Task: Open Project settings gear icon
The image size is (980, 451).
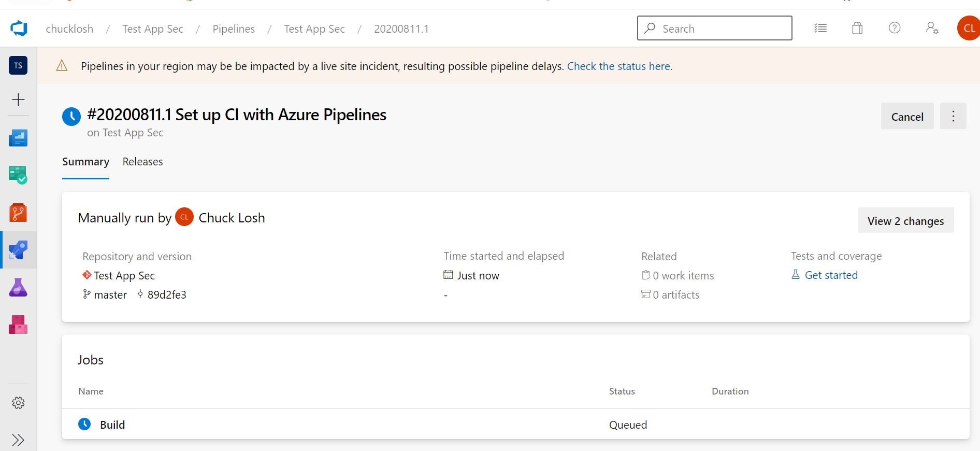Action: pyautogui.click(x=18, y=403)
